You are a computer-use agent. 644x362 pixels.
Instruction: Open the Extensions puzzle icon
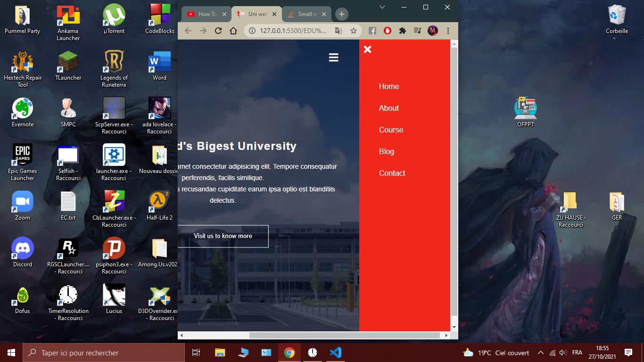click(x=402, y=31)
